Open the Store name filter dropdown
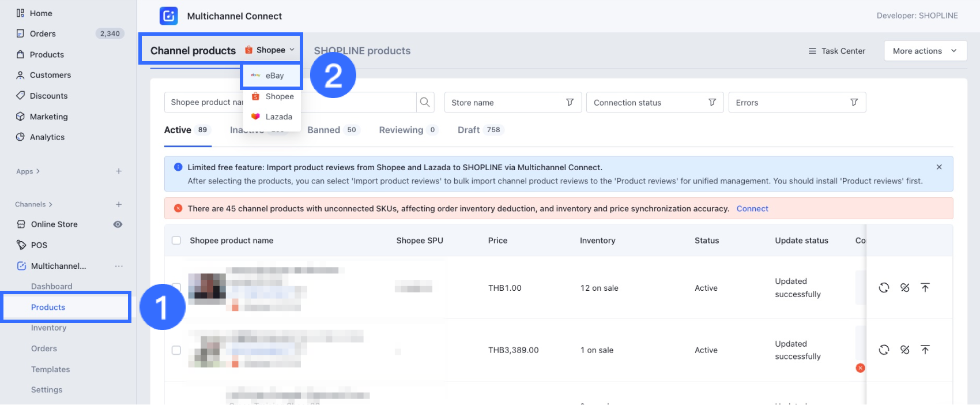The image size is (980, 405). coord(512,103)
